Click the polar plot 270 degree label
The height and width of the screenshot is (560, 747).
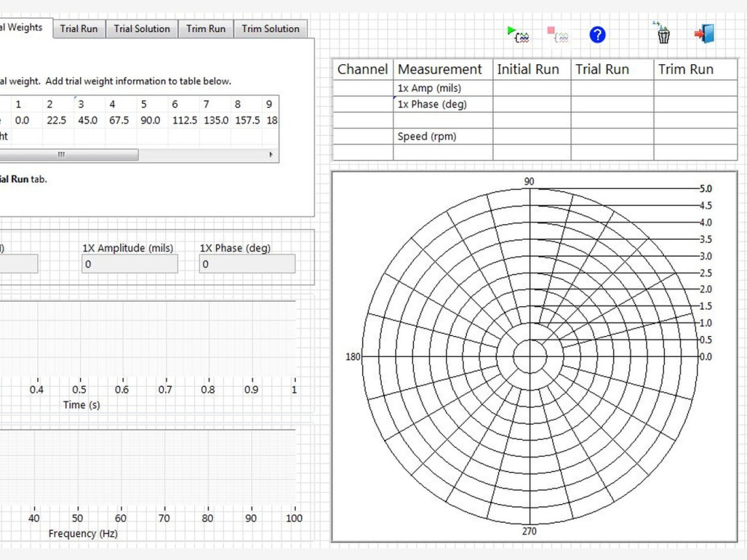[x=530, y=531]
